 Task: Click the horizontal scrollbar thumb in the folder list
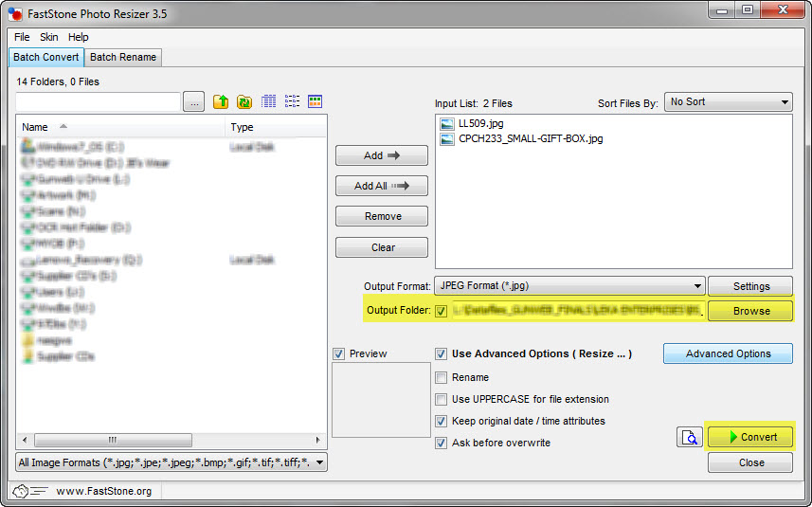tap(113, 441)
